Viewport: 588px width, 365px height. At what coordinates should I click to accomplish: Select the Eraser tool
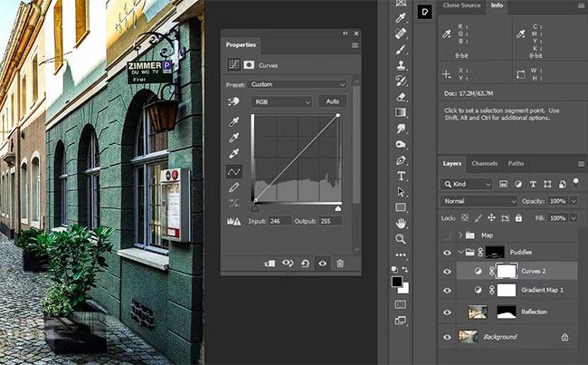tap(401, 96)
